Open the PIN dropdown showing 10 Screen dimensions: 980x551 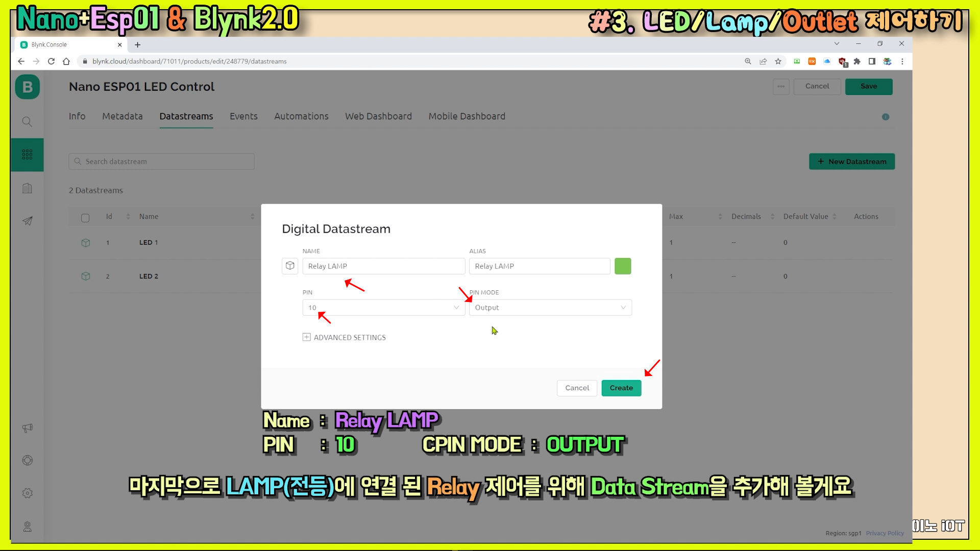pyautogui.click(x=384, y=308)
